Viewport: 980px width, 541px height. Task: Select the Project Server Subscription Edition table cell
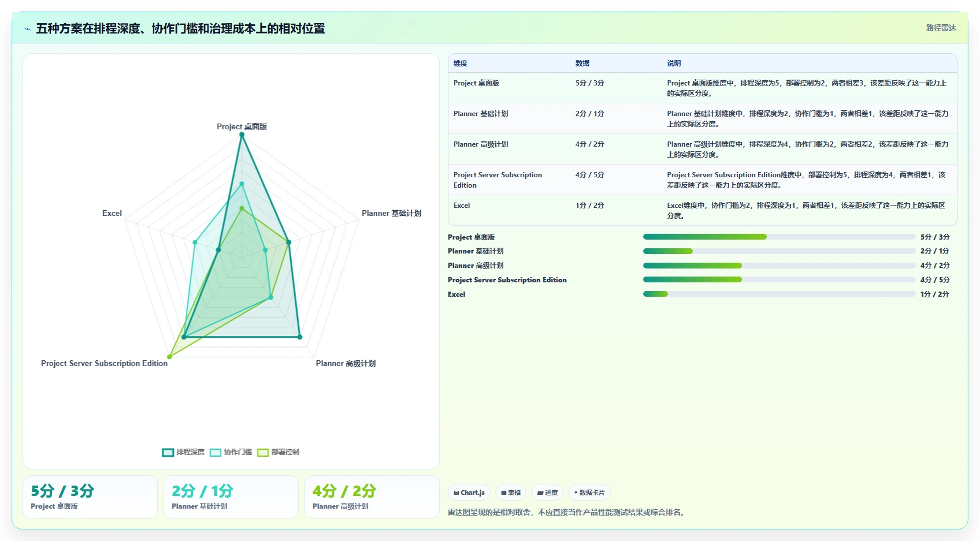coord(498,180)
